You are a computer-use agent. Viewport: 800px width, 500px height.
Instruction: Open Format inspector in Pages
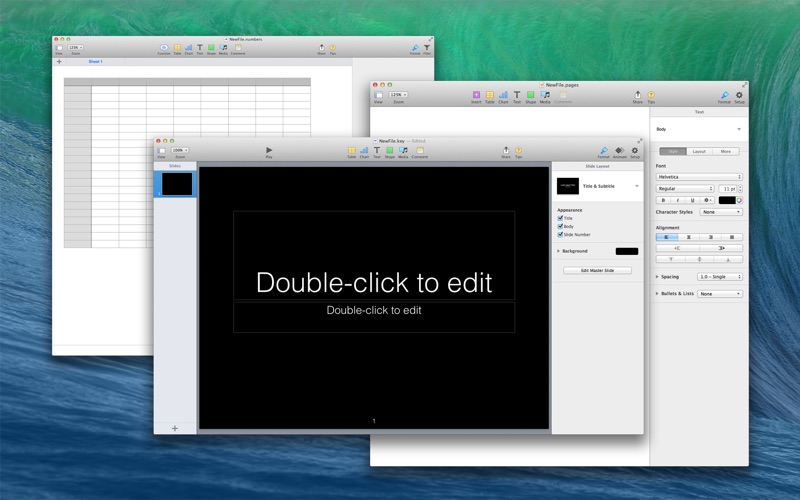point(724,95)
